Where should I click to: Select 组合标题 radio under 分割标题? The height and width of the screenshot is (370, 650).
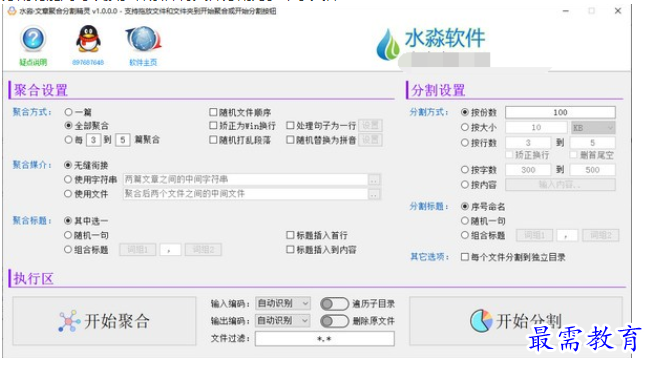pos(465,235)
